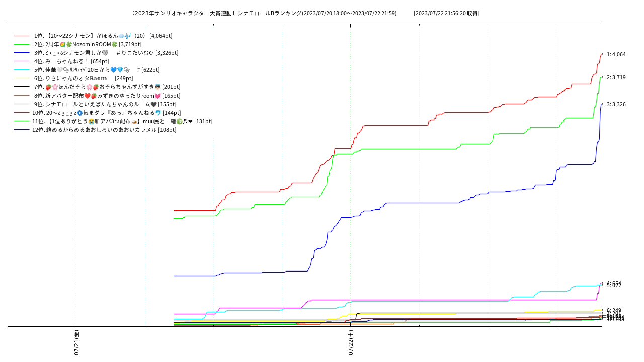Click the magenta line sample beside 4位
Viewport: 644px width, 362px height.
coord(22,62)
